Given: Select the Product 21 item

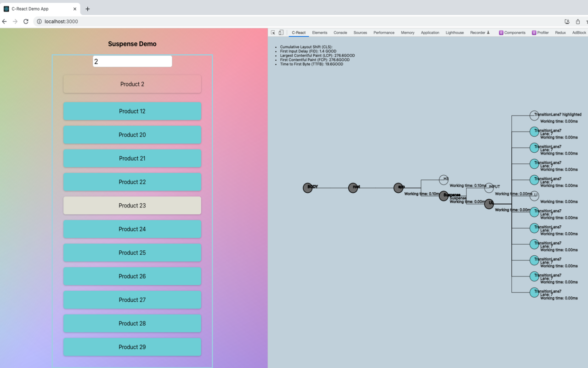Looking at the screenshot, I should 132,158.
